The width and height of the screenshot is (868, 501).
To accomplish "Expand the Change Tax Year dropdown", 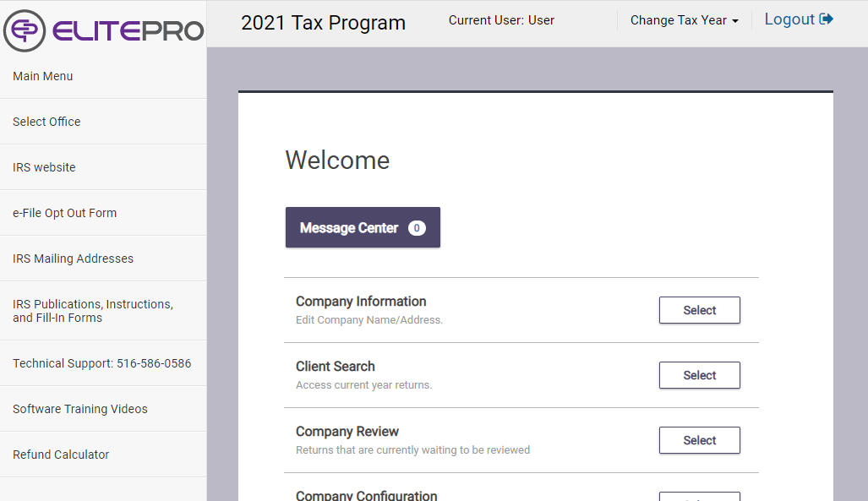I will point(684,20).
